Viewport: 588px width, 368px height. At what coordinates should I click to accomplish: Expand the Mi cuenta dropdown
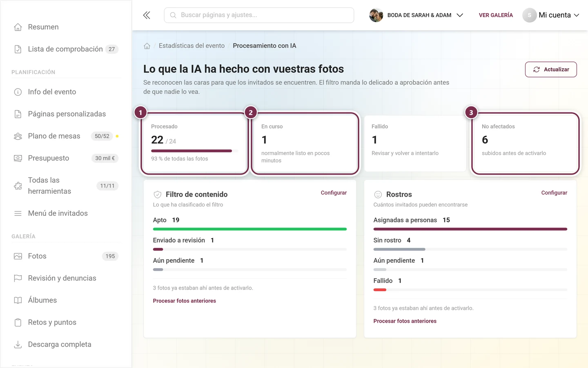pyautogui.click(x=551, y=15)
